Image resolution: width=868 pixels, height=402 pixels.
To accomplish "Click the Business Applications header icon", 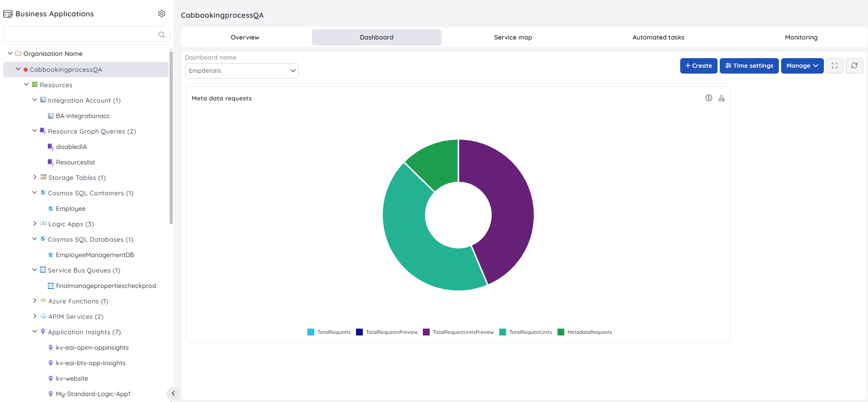I will pos(8,14).
